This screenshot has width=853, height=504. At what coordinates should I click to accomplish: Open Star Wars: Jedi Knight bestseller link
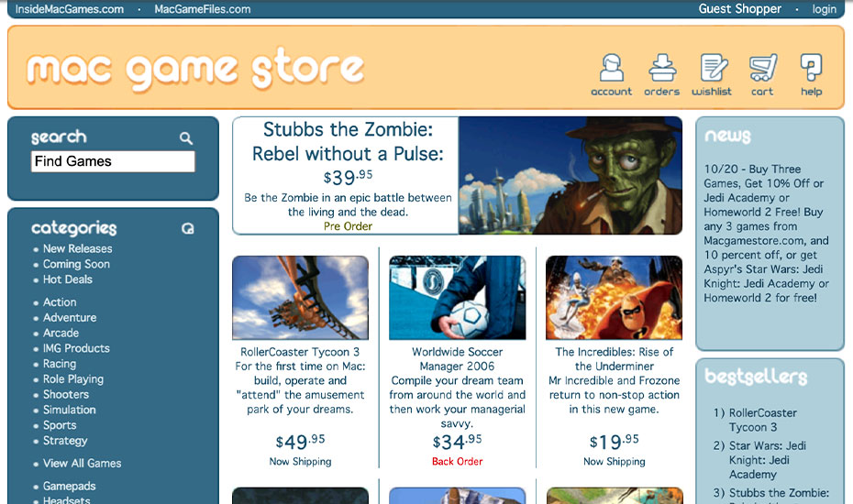coord(768,460)
